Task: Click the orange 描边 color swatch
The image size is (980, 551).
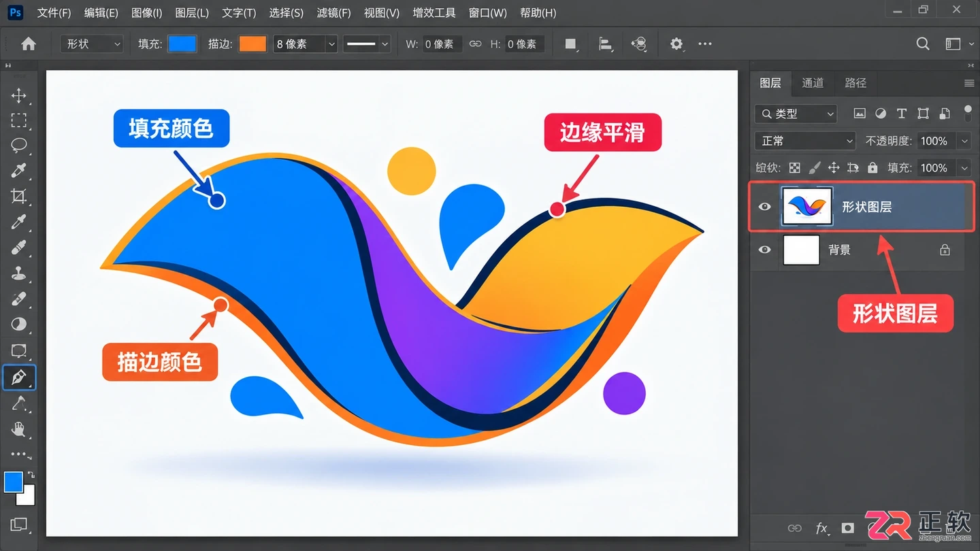Action: (x=252, y=44)
